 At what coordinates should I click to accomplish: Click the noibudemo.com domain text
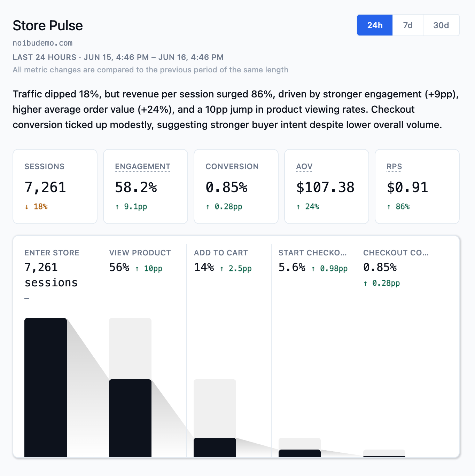click(x=42, y=43)
